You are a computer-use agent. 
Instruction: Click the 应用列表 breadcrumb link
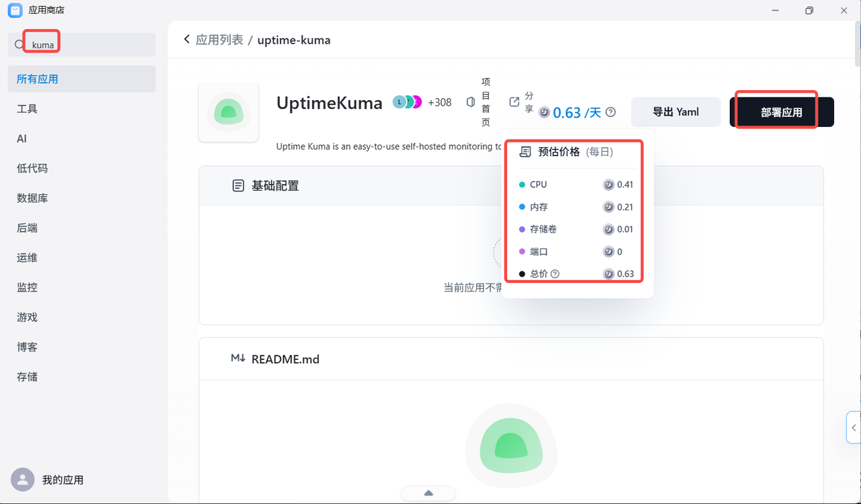click(x=219, y=40)
